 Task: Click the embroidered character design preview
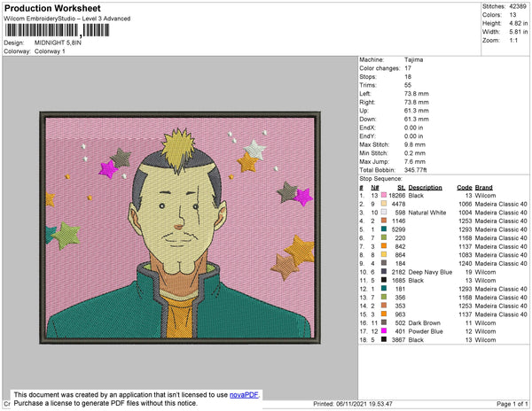point(180,228)
